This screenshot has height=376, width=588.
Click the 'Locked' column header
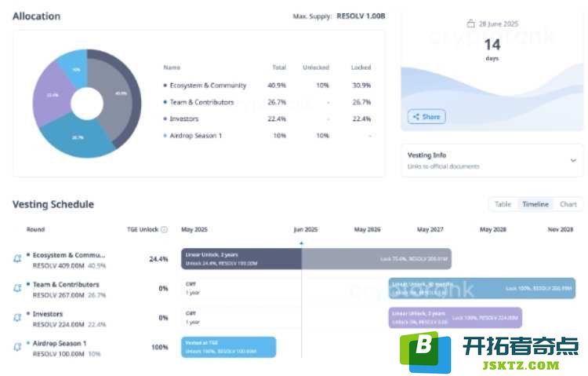click(x=361, y=68)
